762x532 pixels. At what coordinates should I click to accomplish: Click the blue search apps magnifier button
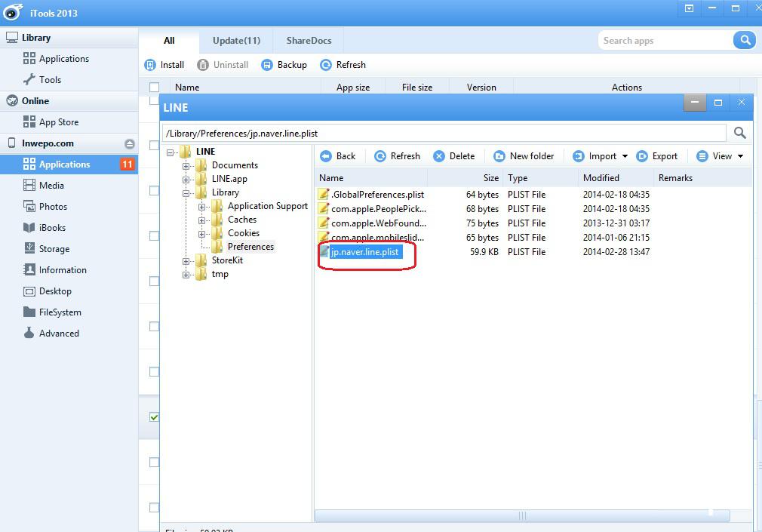pos(745,41)
